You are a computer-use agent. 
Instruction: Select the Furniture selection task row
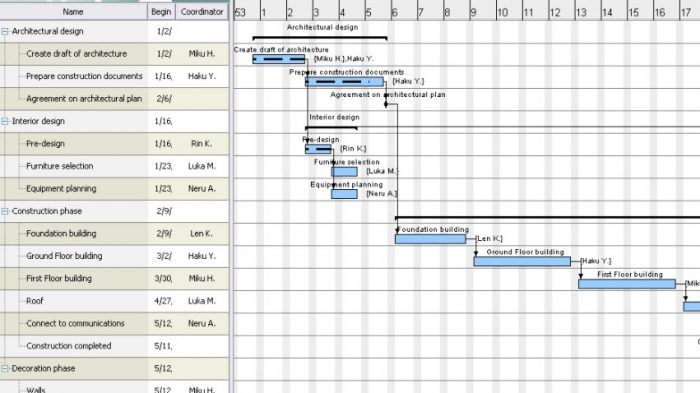point(114,166)
